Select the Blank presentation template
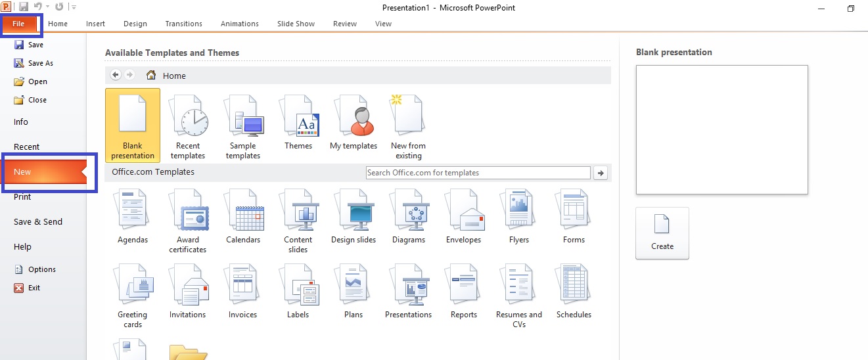 (x=133, y=125)
